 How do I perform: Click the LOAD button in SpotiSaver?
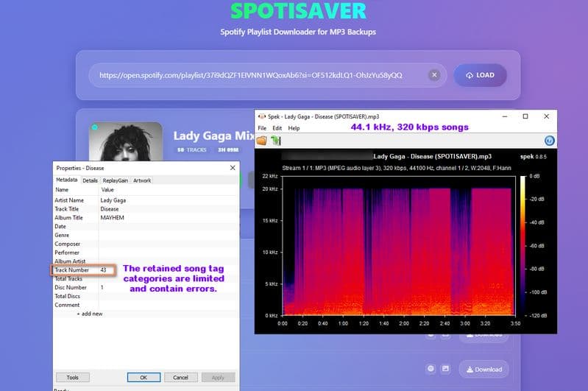tap(480, 75)
